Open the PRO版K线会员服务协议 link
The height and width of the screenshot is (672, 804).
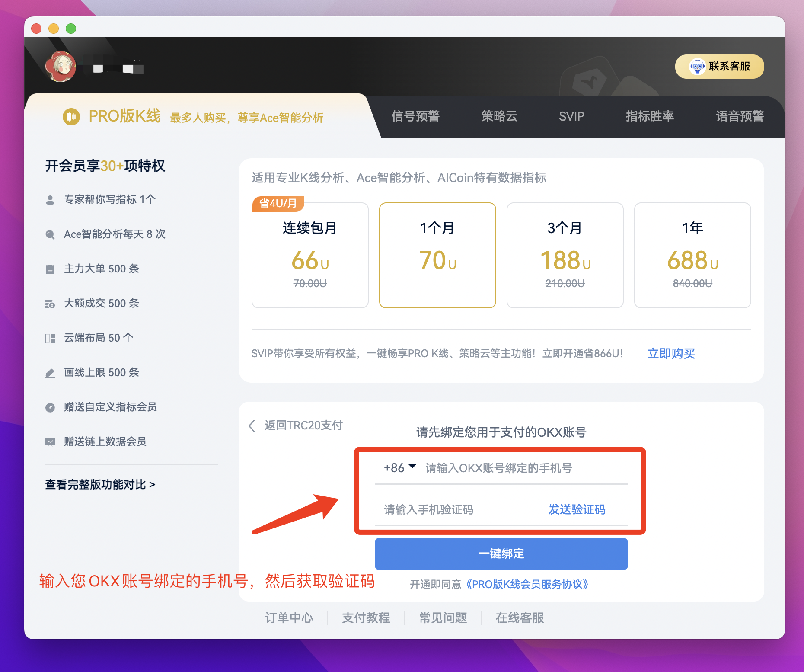click(527, 584)
